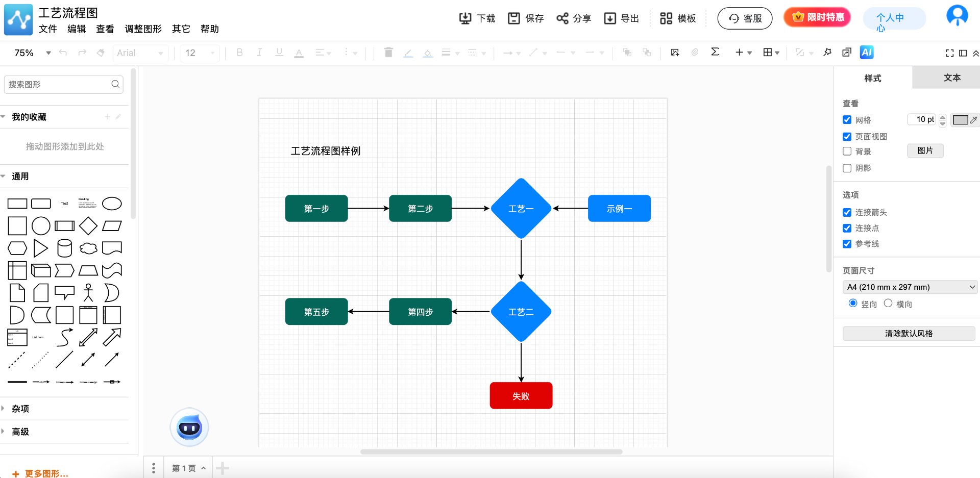This screenshot has width=980, height=478.
Task: Open 个人中心 button
Action: pyautogui.click(x=894, y=18)
